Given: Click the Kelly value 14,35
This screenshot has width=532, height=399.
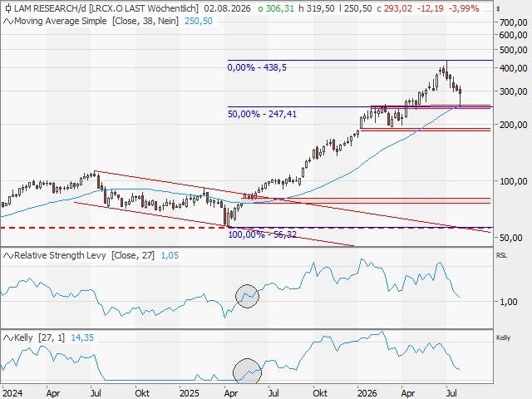Looking at the screenshot, I should click(82, 337).
